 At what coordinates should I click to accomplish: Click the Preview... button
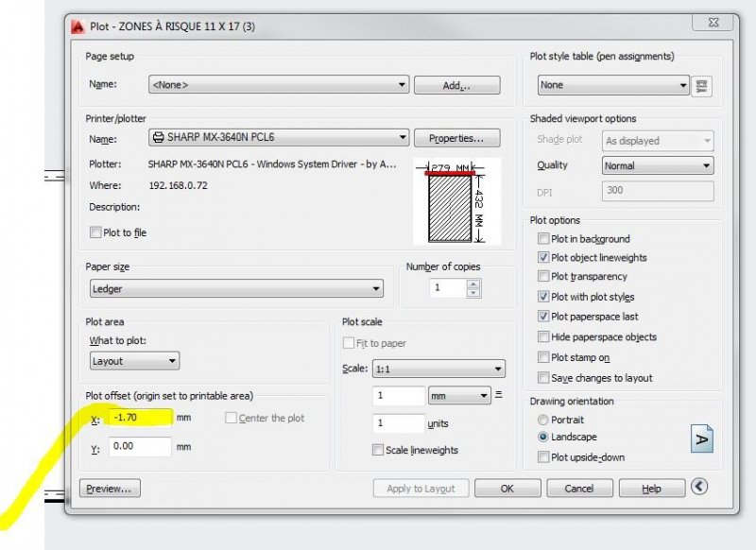[x=110, y=489]
